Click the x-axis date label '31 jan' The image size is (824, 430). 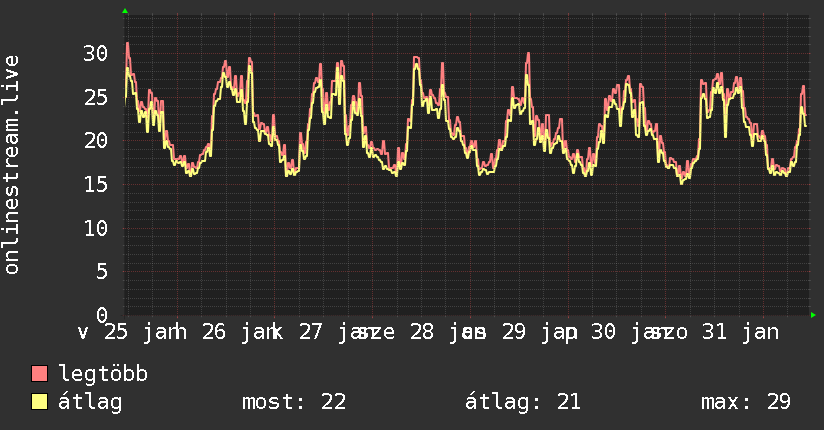[740, 332]
